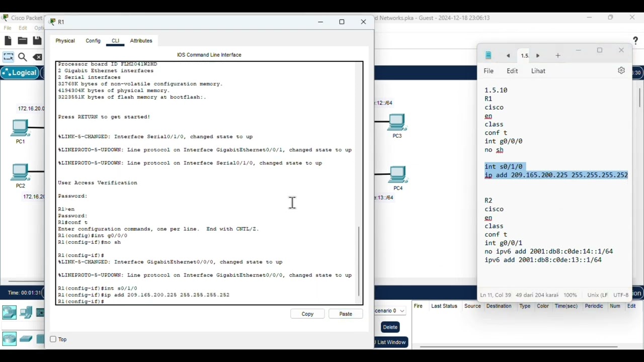Screen dimensions: 644x362
Task: Click the PDU List Window toggle button
Action: (x=390, y=342)
